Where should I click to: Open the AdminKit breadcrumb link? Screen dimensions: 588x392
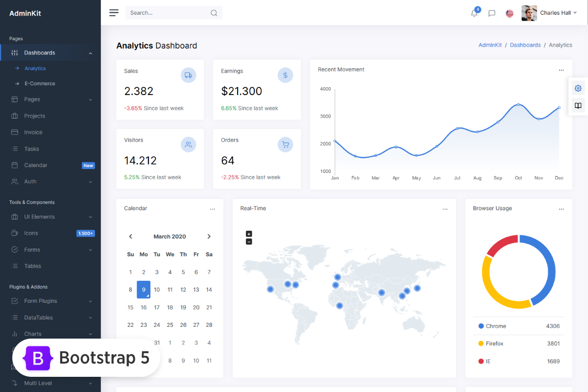(x=490, y=45)
